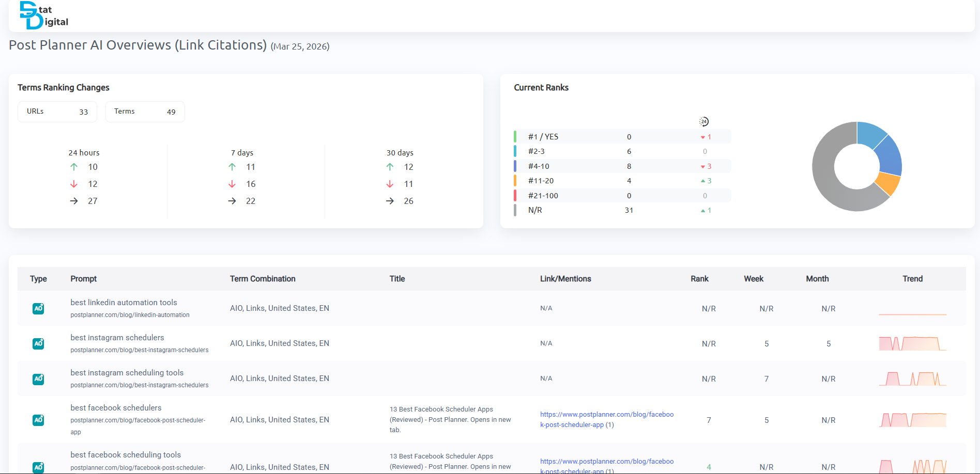Click the trend sparkline for best instagram schedulers
The height and width of the screenshot is (474, 980).
913,343
